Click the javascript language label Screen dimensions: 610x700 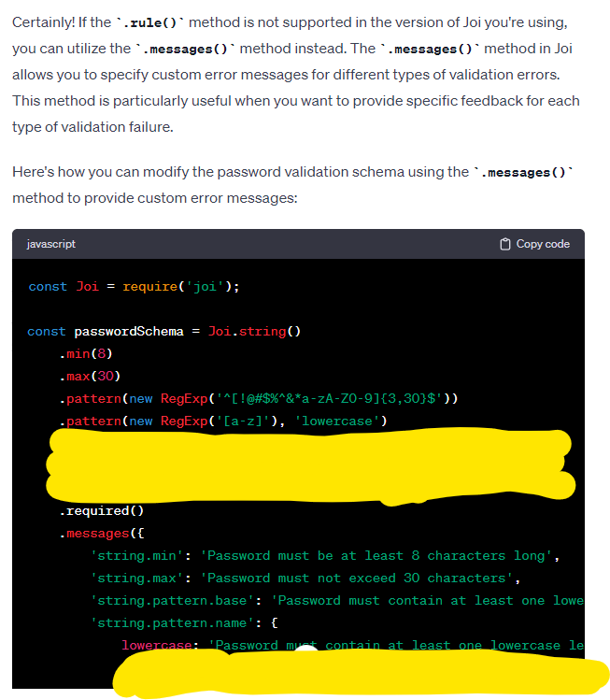[50, 244]
